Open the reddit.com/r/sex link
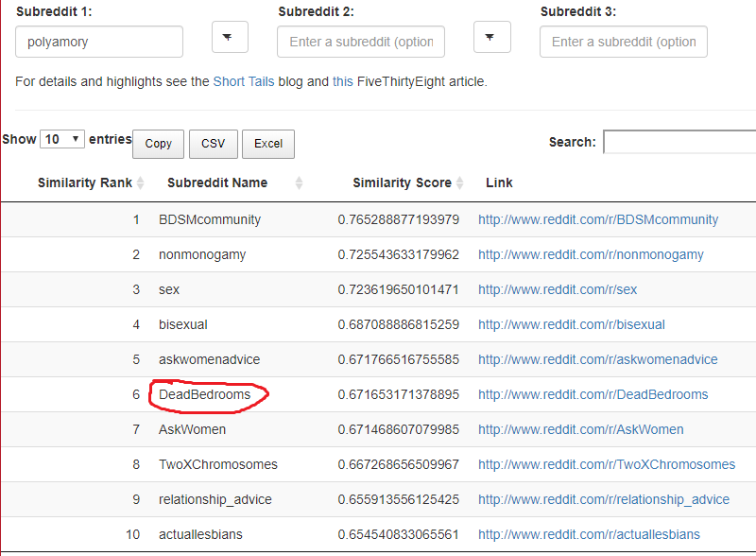This screenshot has height=556, width=756. point(558,289)
